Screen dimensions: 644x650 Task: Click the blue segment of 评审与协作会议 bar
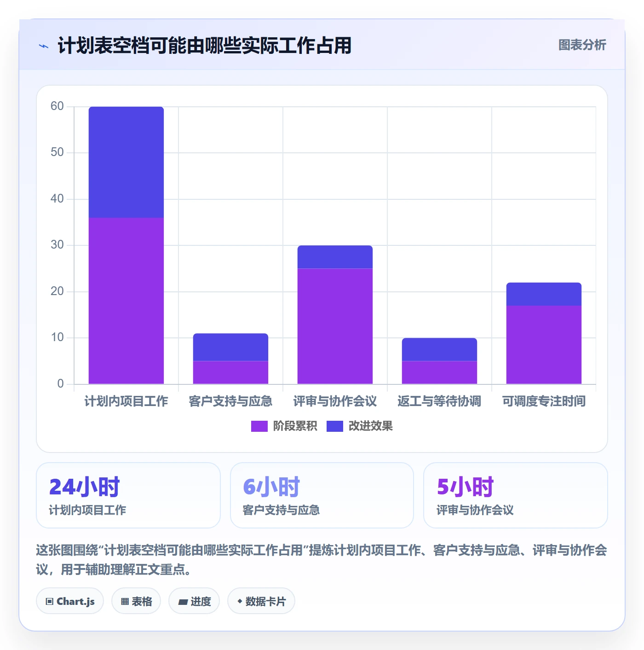[x=335, y=257]
